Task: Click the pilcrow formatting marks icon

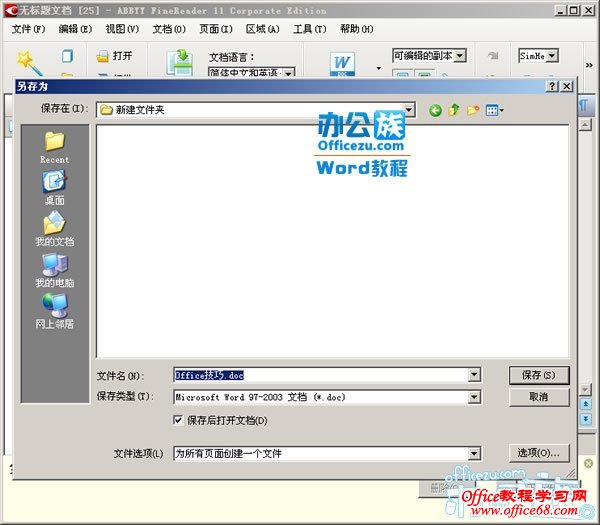Action: (x=584, y=105)
